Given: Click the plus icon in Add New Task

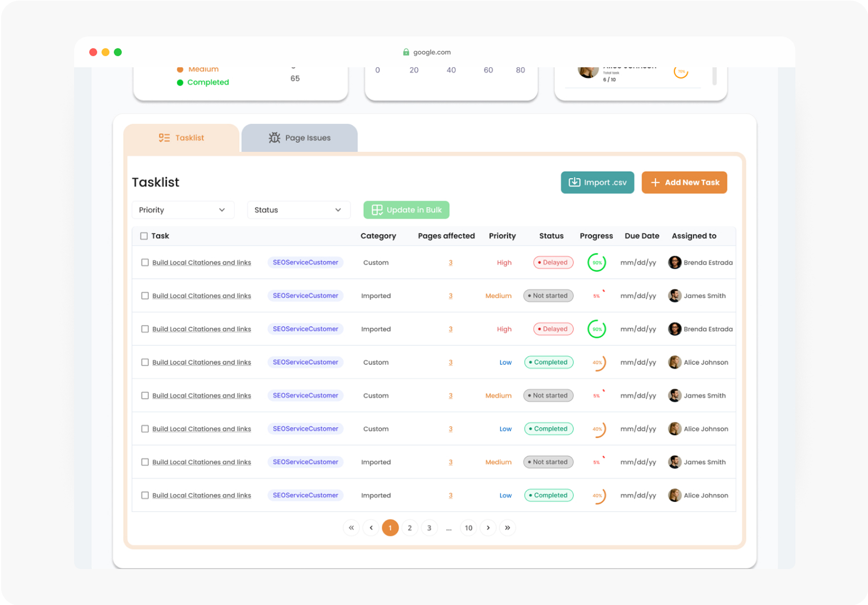Looking at the screenshot, I should (x=655, y=182).
